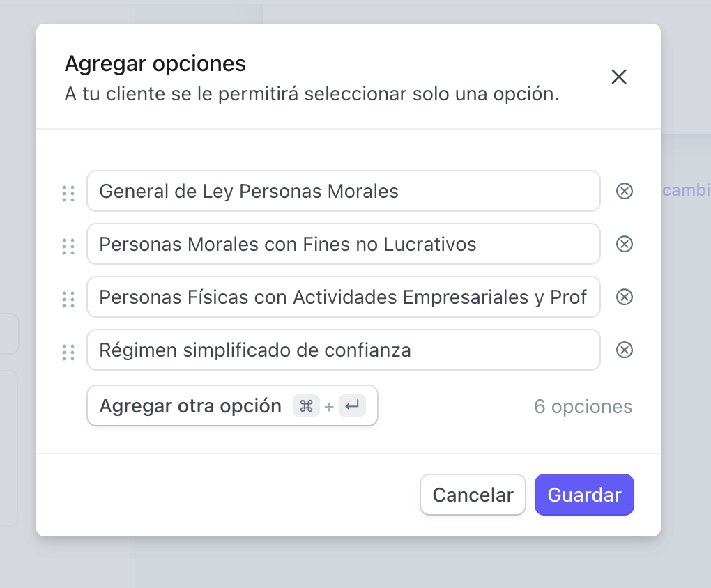Click drag handle next to Fines no Lucrativos
The image size is (711, 588).
pyautogui.click(x=68, y=247)
